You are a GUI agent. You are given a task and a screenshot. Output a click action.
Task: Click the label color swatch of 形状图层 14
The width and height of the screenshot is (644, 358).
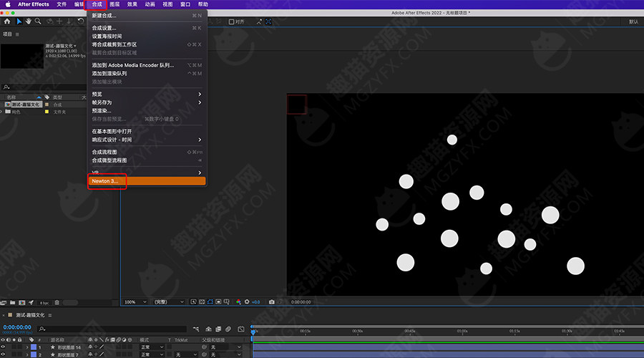34,347
